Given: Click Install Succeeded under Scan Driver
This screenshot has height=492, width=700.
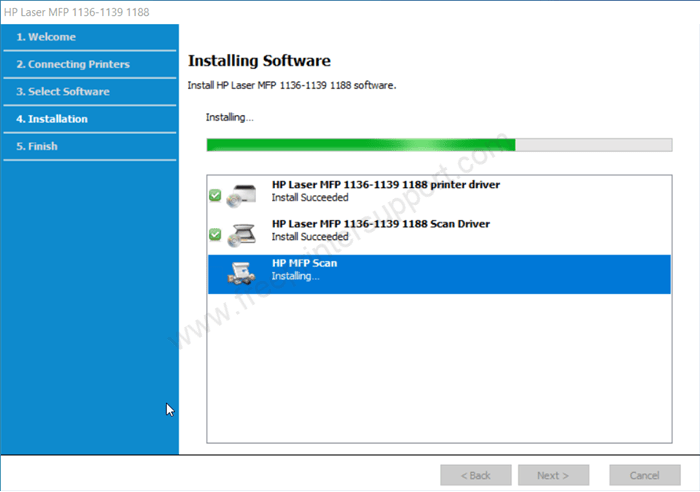Looking at the screenshot, I should click(x=310, y=237).
